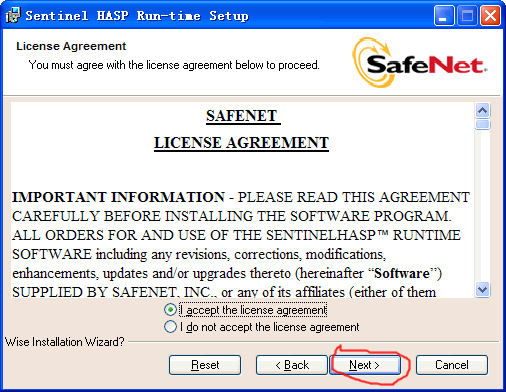Click the SafeNet logo
This screenshot has height=392, width=506.
(420, 63)
